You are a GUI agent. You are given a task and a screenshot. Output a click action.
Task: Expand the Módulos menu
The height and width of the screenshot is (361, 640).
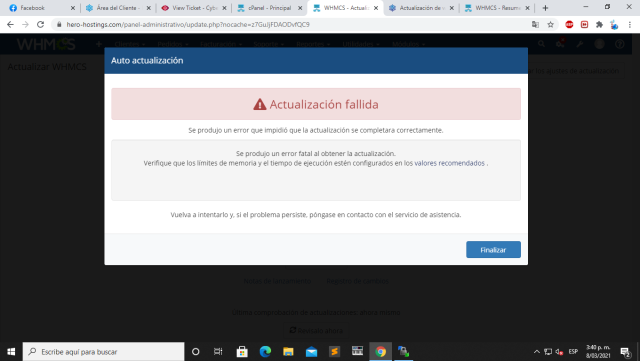point(409,44)
